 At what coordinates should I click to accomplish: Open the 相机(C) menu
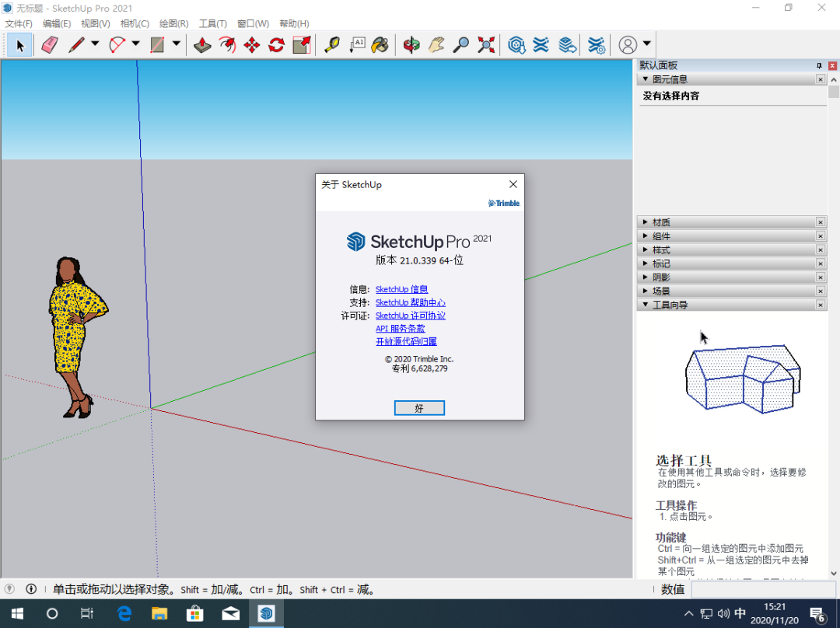pyautogui.click(x=135, y=23)
